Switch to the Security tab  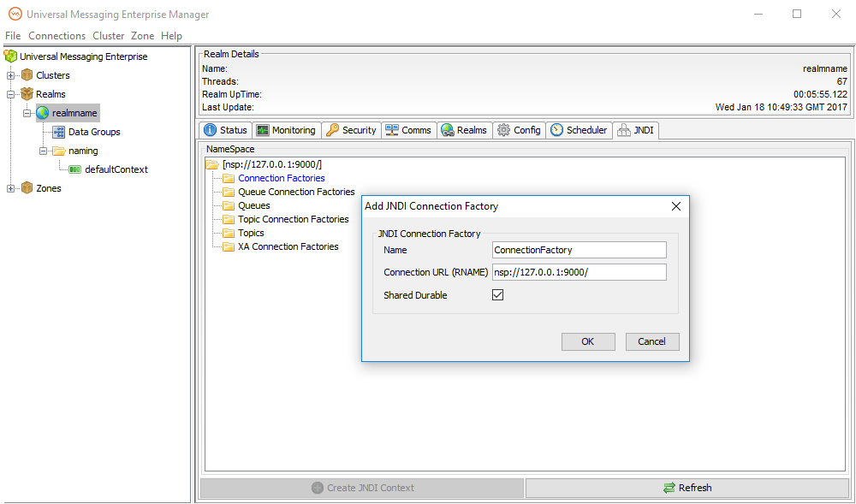[351, 130]
